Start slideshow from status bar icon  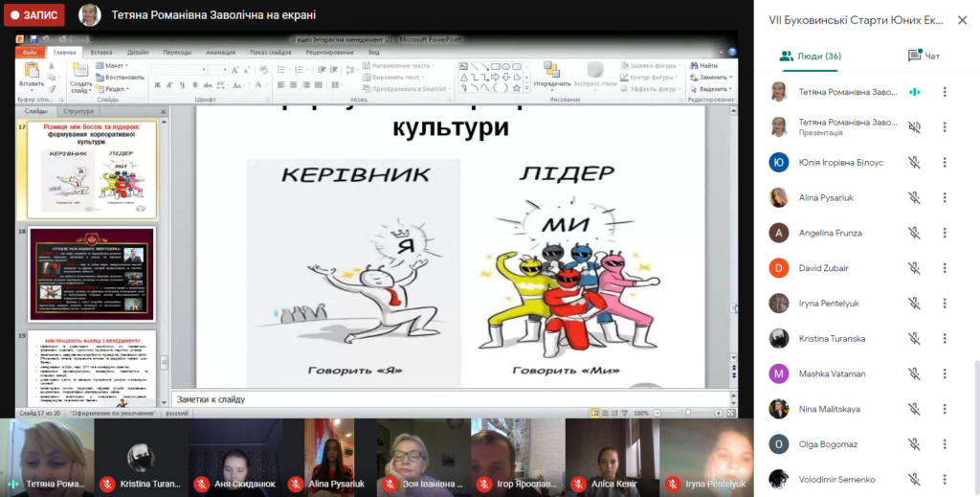(624, 414)
